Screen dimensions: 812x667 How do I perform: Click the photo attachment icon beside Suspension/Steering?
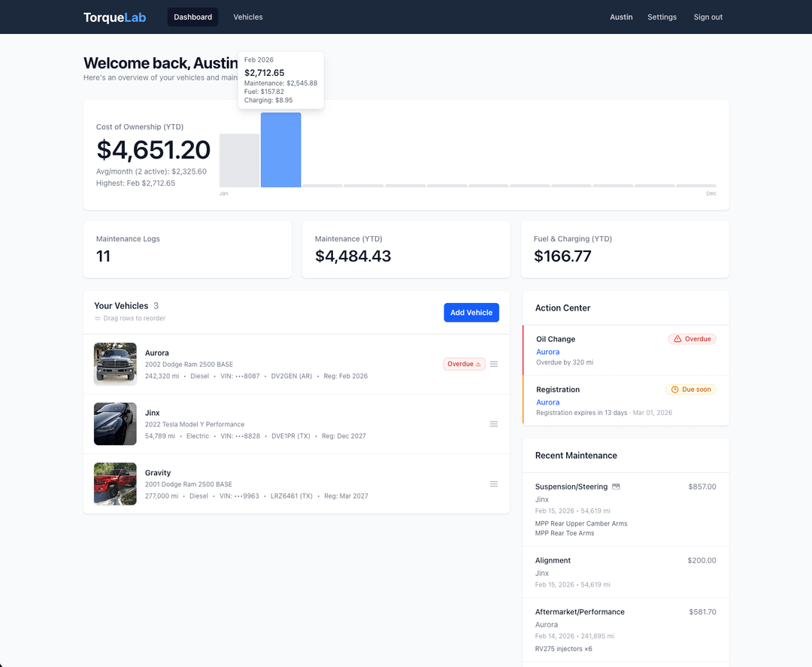tap(616, 487)
